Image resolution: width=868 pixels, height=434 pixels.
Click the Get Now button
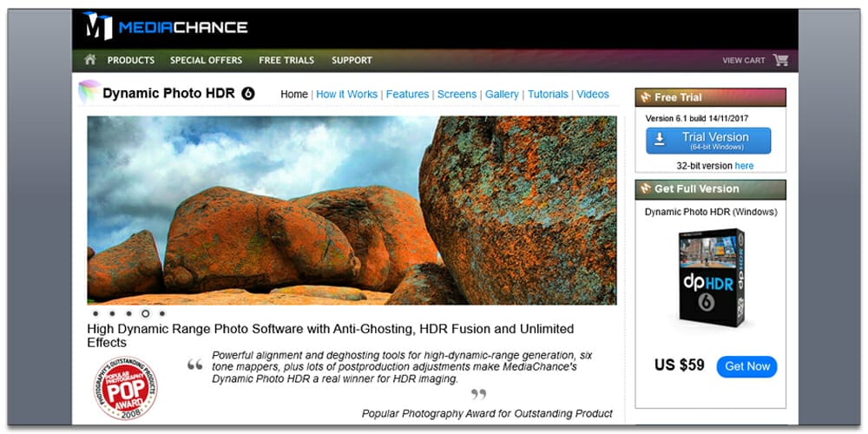click(746, 366)
